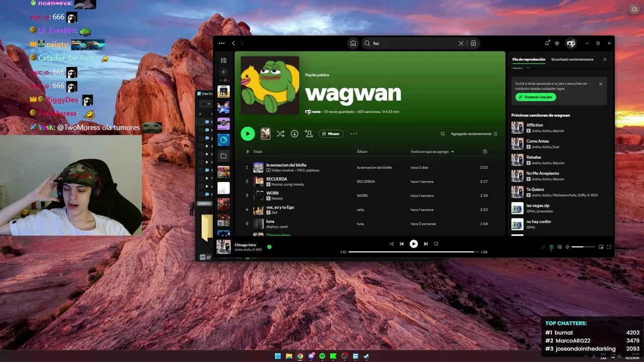Sort by Fecha en que se agregó

[x=432, y=151]
